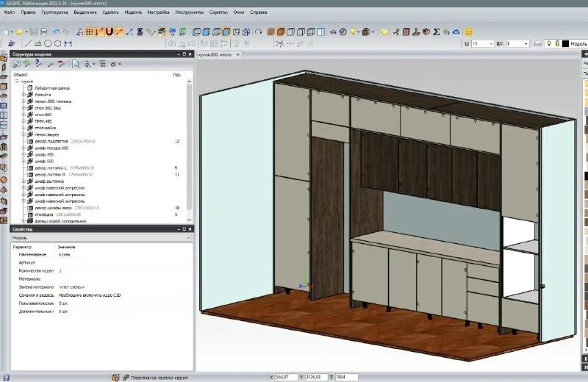
Task: Select the line drawing tool
Action: coord(28,43)
